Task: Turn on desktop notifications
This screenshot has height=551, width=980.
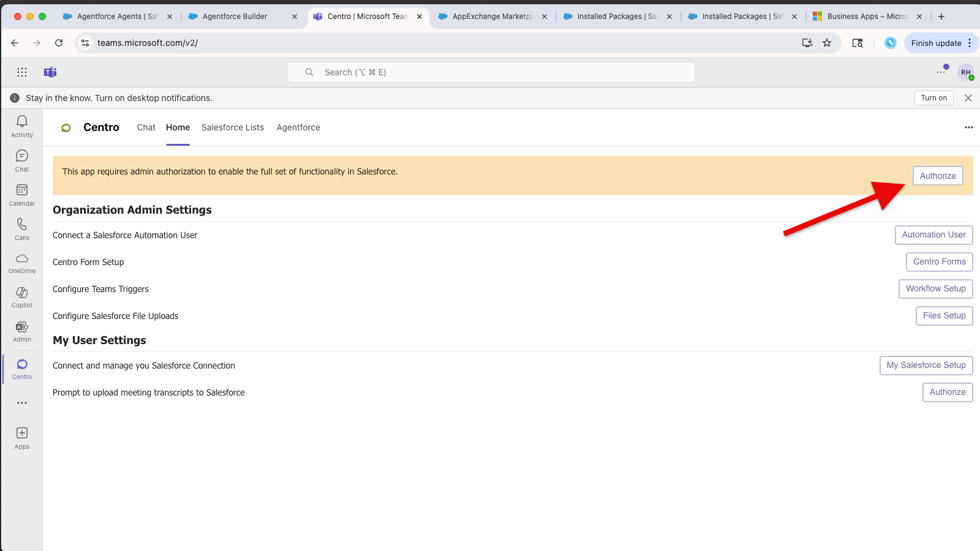Action: click(x=934, y=98)
